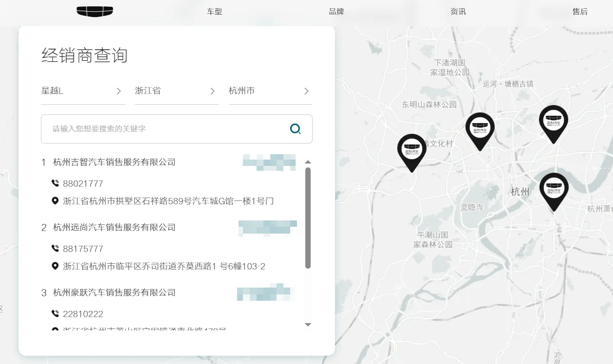Click the phone icon beside 88175777

[x=55, y=249]
